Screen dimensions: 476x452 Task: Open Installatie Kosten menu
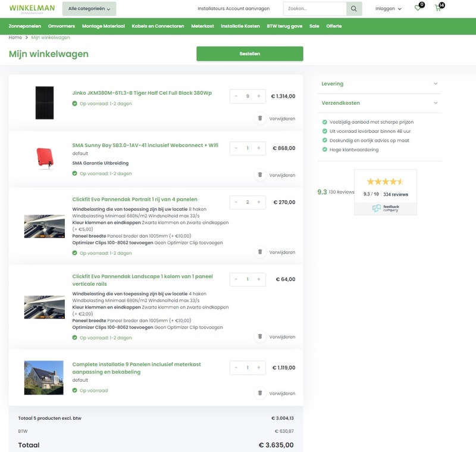click(x=240, y=26)
